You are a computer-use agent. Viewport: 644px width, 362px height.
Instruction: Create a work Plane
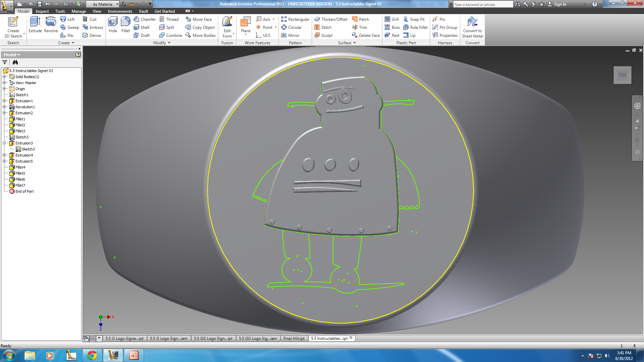click(x=246, y=26)
